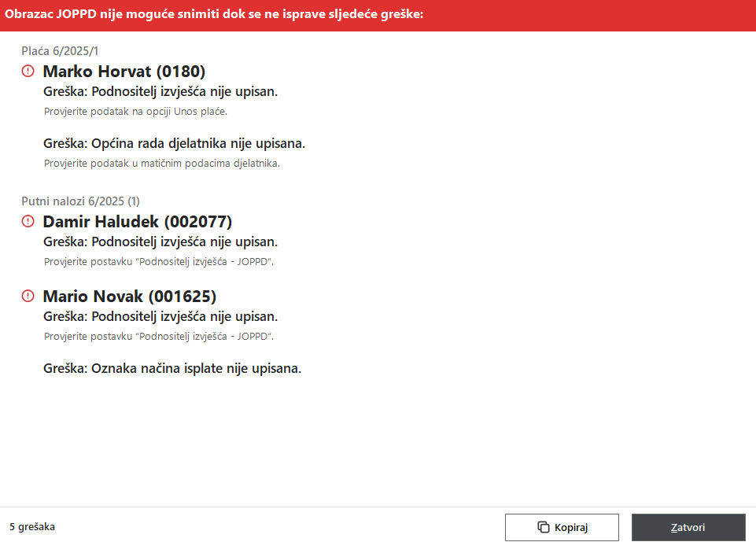Click the Unos plaće hint text
This screenshot has height=542, width=756.
tap(135, 112)
